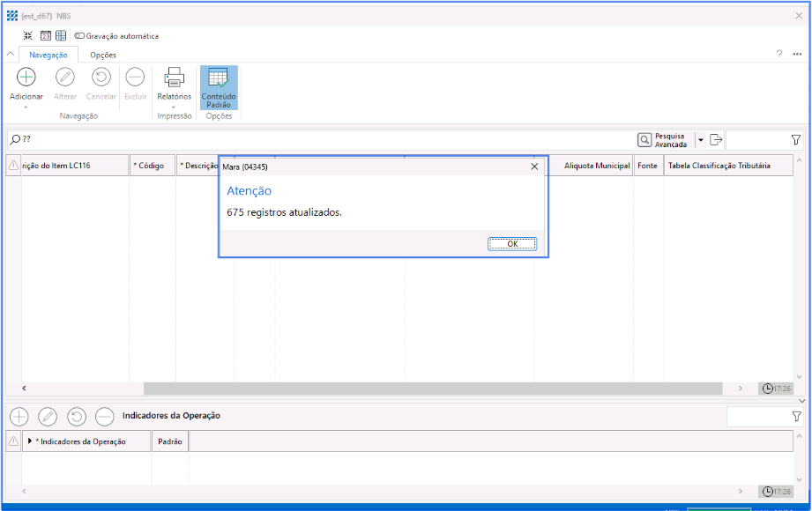Collapse the ribbon with the chevron

coord(11,55)
